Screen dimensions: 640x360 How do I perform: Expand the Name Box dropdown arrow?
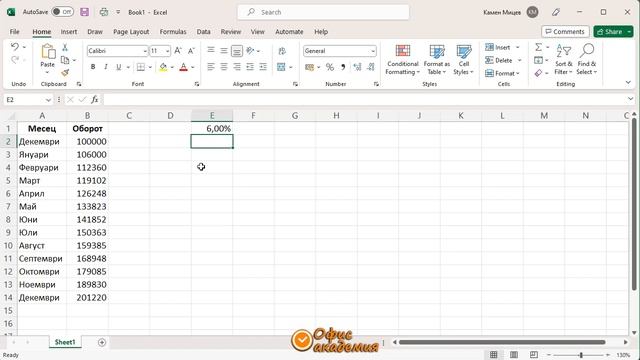48,100
